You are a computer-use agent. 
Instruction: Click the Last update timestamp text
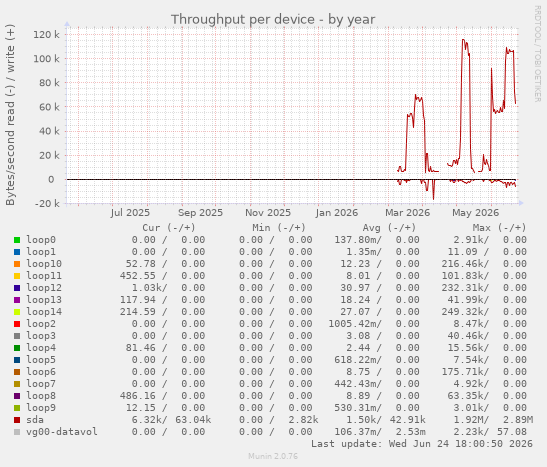pyautogui.click(x=422, y=444)
